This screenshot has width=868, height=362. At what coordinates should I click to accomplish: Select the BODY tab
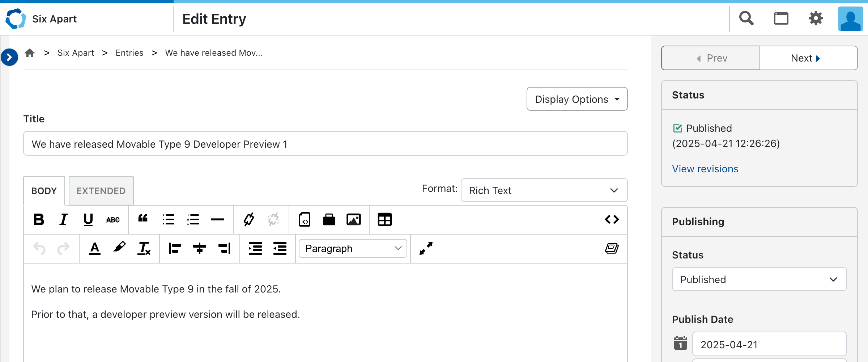(x=44, y=191)
